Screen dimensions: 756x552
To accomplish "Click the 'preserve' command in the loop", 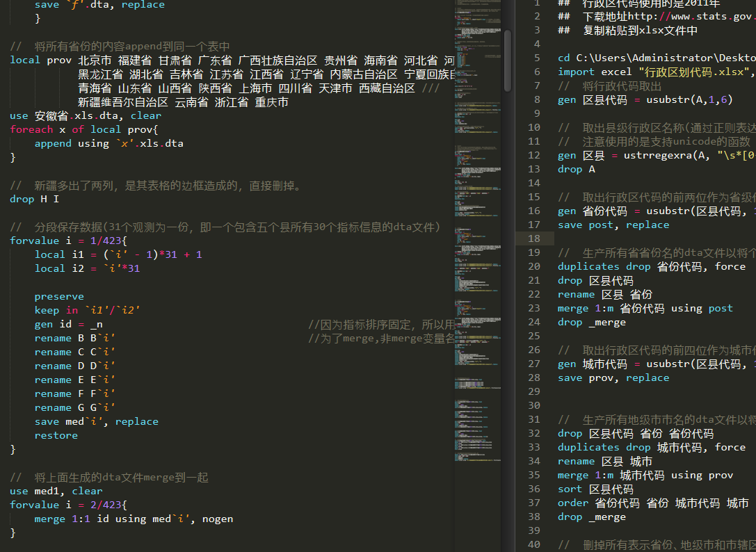I will [x=59, y=296].
